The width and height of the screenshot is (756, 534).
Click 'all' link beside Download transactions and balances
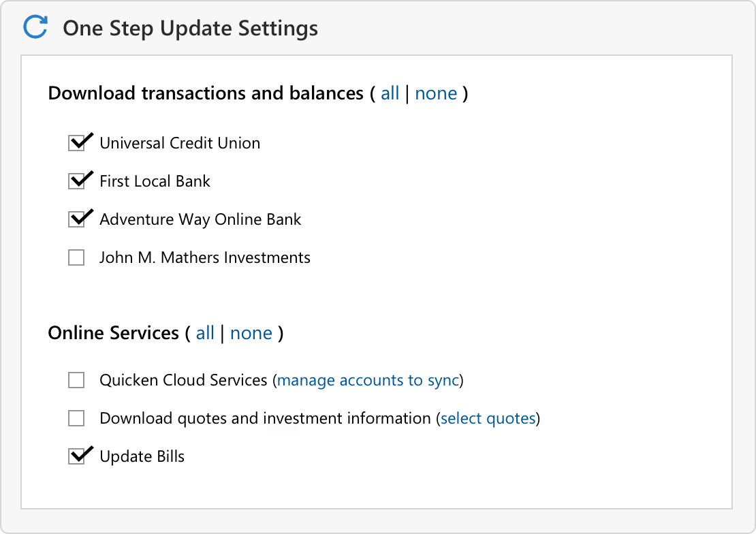coord(390,93)
